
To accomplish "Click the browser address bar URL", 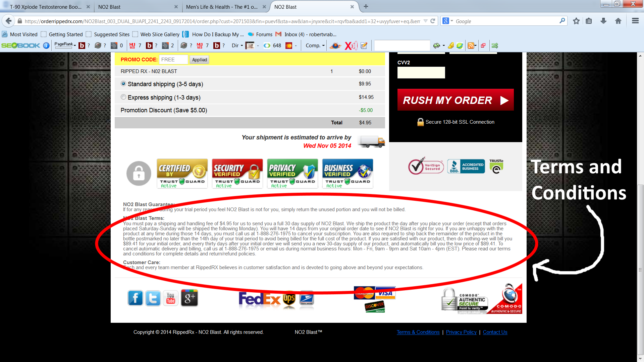I will pyautogui.click(x=222, y=21).
